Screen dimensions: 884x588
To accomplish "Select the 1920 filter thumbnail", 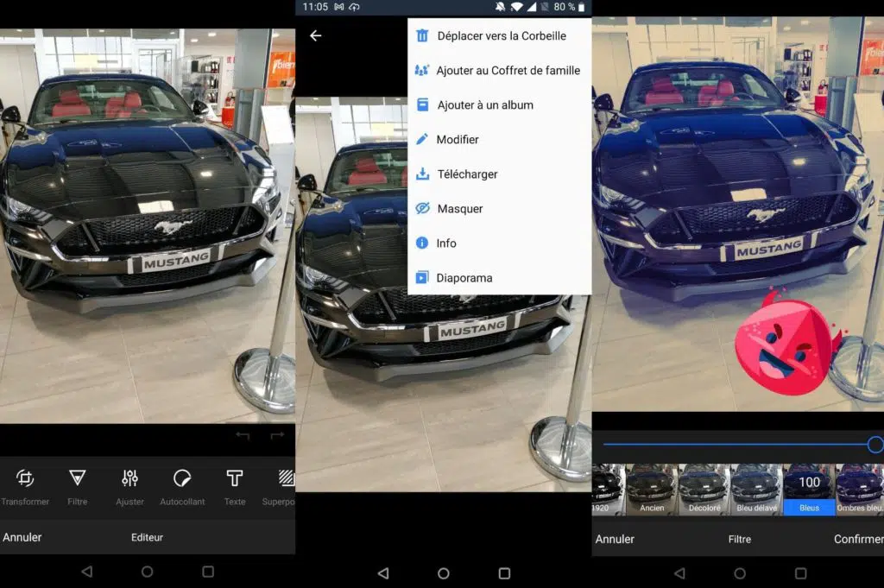I will point(609,490).
